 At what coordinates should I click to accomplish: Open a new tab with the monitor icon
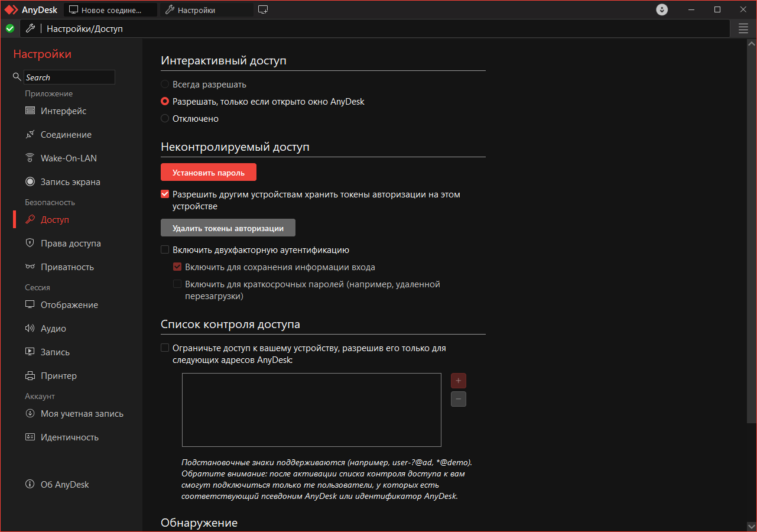pyautogui.click(x=264, y=10)
